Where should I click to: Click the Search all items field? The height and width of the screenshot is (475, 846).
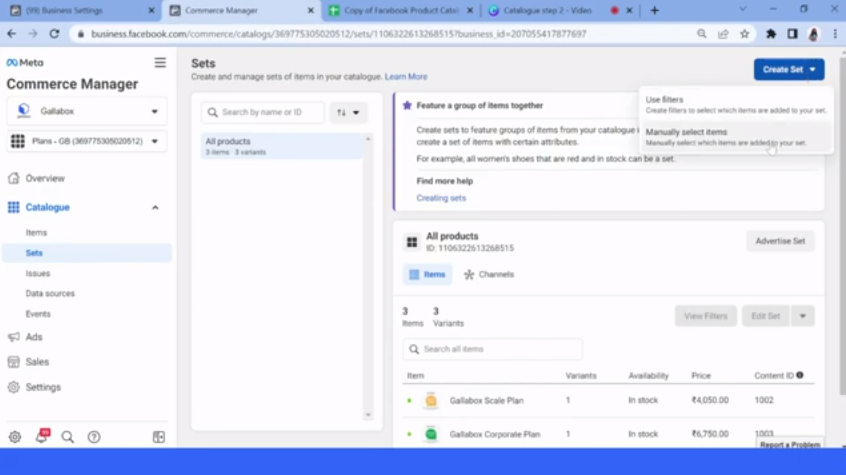(492, 349)
